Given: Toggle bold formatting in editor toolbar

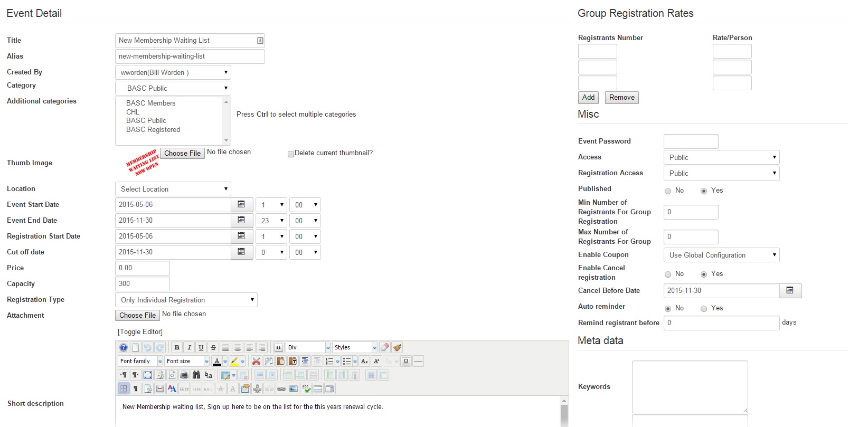Looking at the screenshot, I should pos(177,347).
